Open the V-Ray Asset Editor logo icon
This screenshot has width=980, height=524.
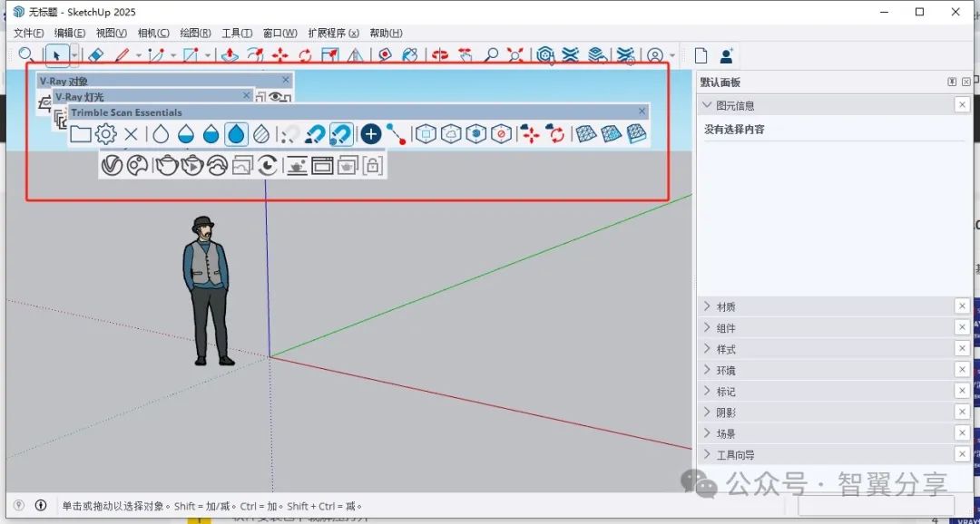(x=112, y=166)
